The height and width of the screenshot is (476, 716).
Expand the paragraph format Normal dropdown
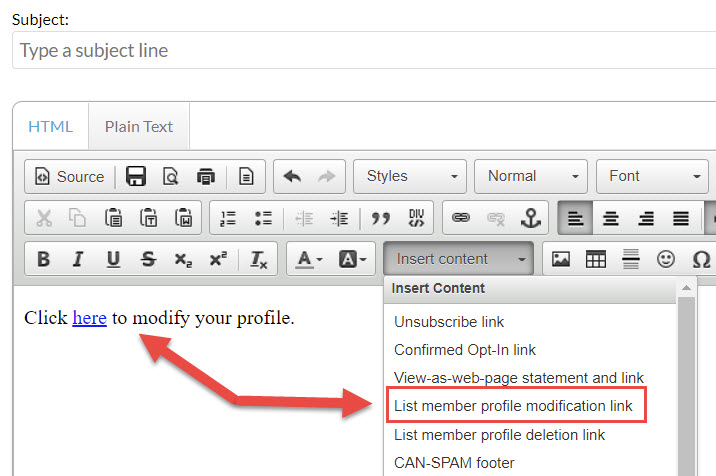click(x=530, y=176)
